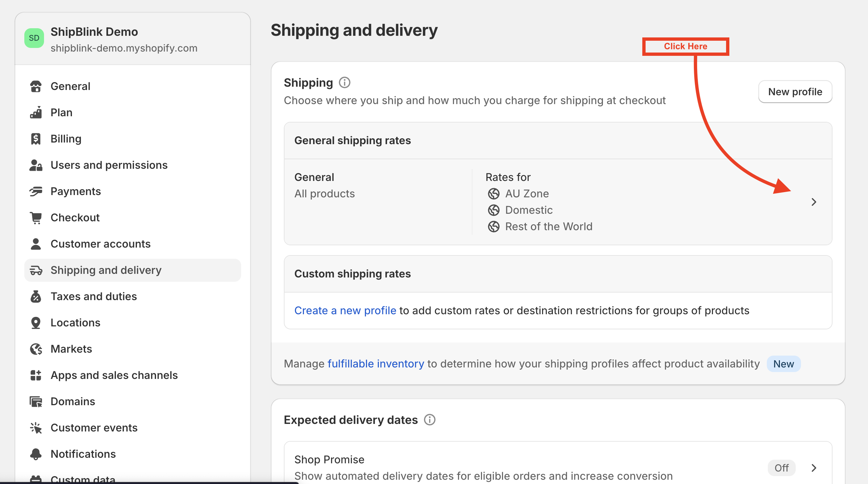Click the SD store avatar
The height and width of the screenshot is (484, 868).
pos(34,38)
